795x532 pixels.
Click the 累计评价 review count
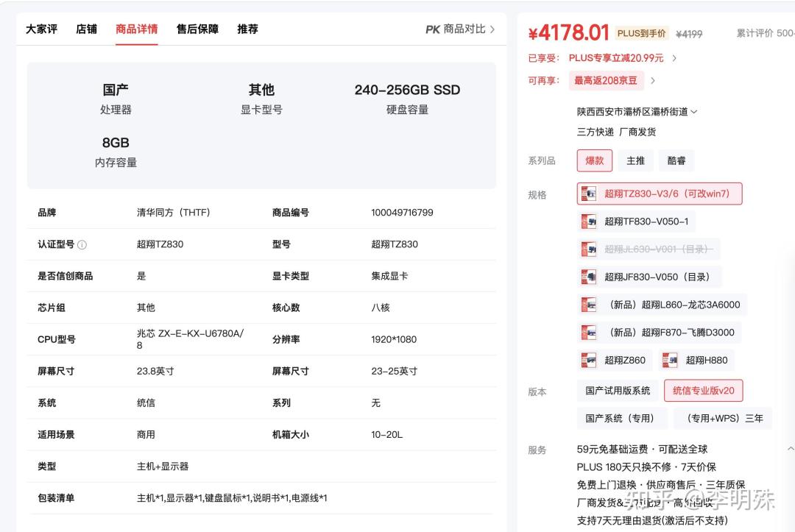(765, 33)
